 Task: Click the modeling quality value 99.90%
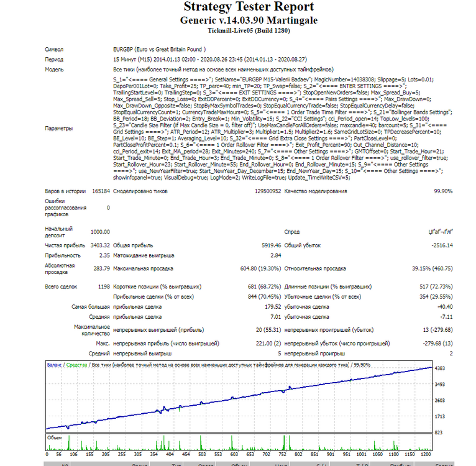point(443,191)
